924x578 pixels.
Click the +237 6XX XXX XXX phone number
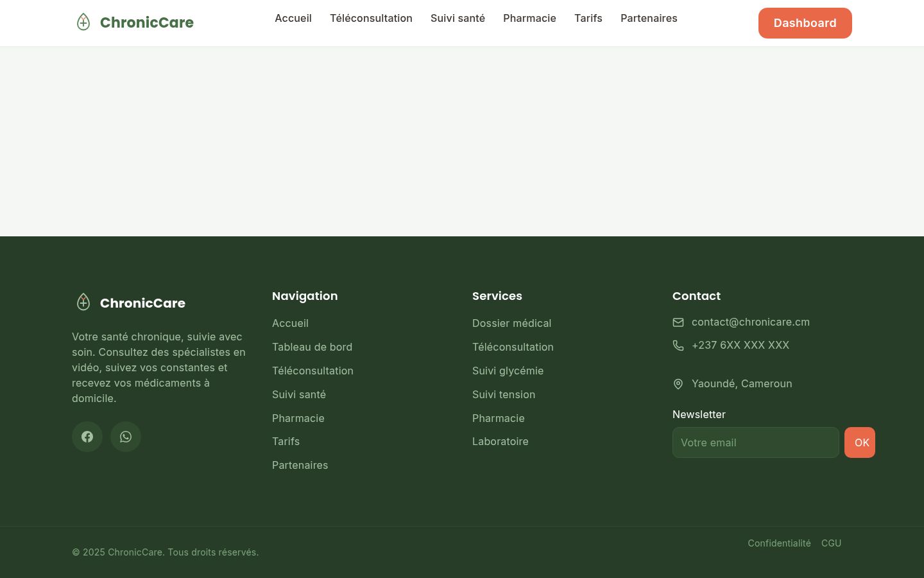pyautogui.click(x=740, y=346)
